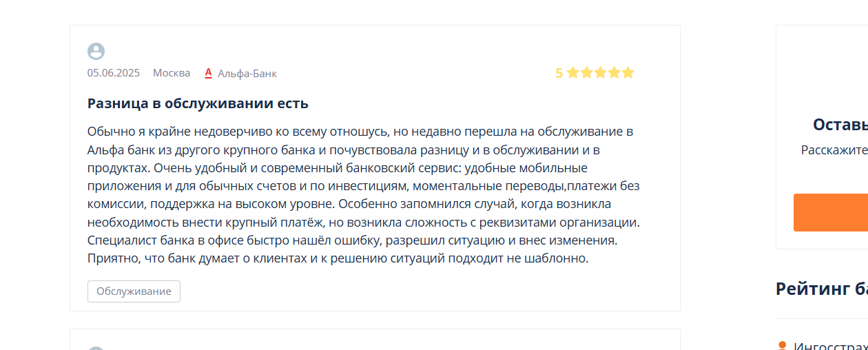Select the "Обслуживание" tag
Screen dimensions: 868x350
point(134,291)
